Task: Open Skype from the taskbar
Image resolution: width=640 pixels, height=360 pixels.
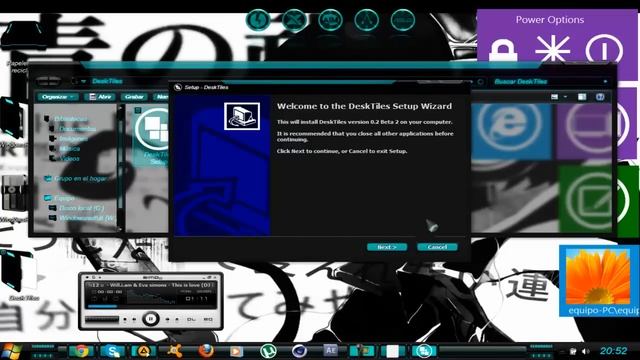Action: point(112,351)
